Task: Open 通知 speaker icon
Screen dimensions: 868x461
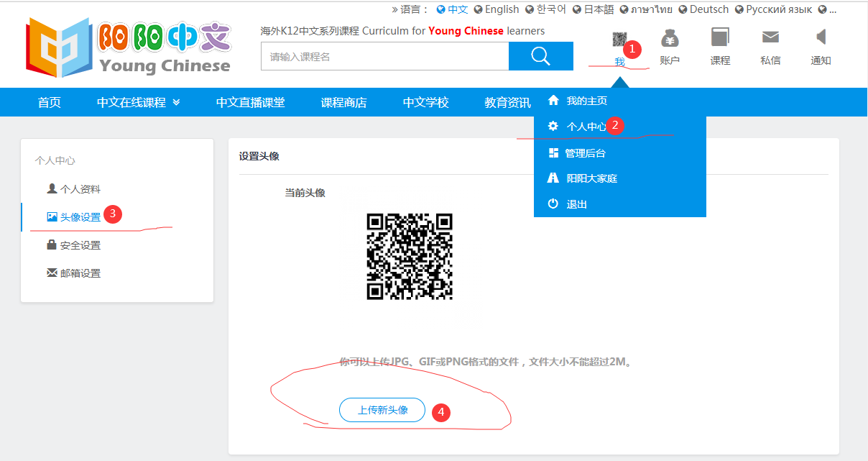Action: [821, 47]
